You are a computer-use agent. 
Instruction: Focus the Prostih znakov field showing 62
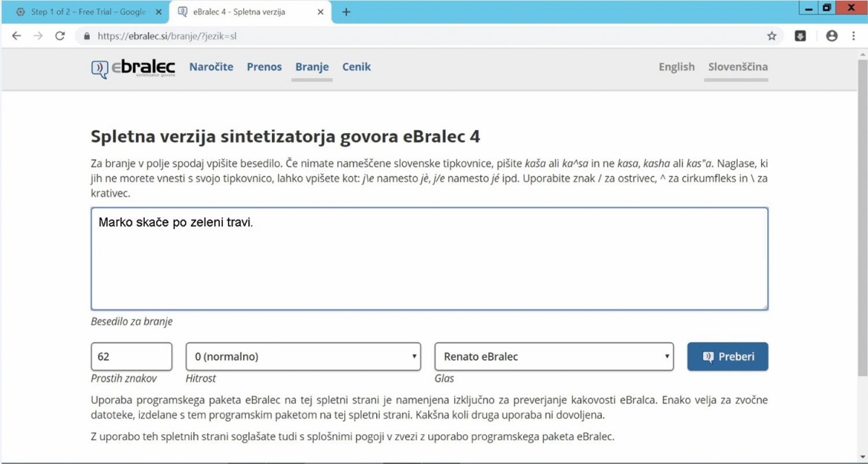coord(132,356)
